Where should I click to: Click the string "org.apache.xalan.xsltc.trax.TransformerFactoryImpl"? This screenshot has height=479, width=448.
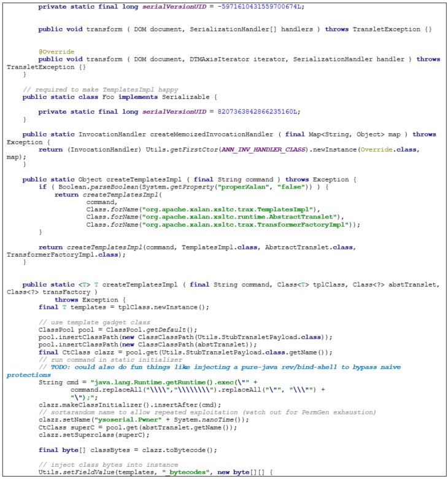[245, 225]
